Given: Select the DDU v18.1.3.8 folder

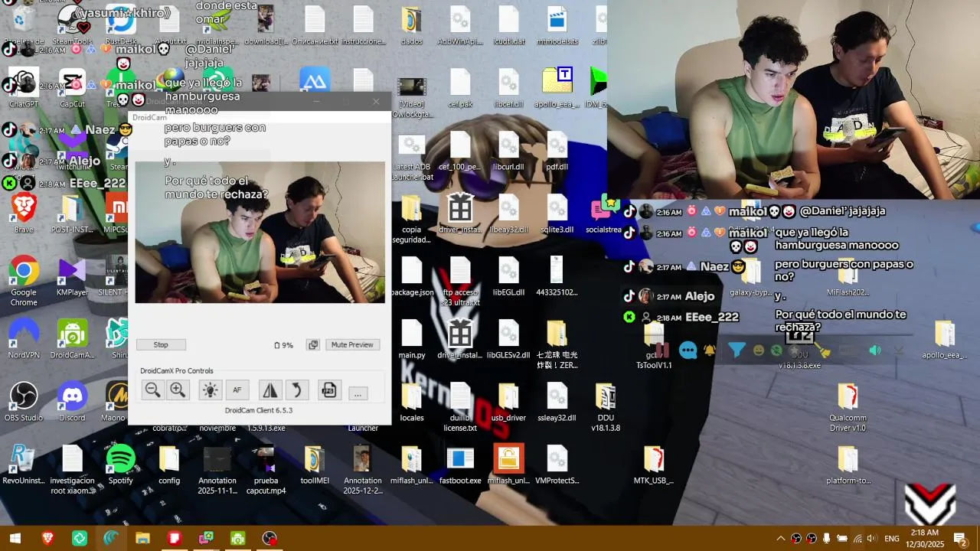Looking at the screenshot, I should pyautogui.click(x=605, y=407).
